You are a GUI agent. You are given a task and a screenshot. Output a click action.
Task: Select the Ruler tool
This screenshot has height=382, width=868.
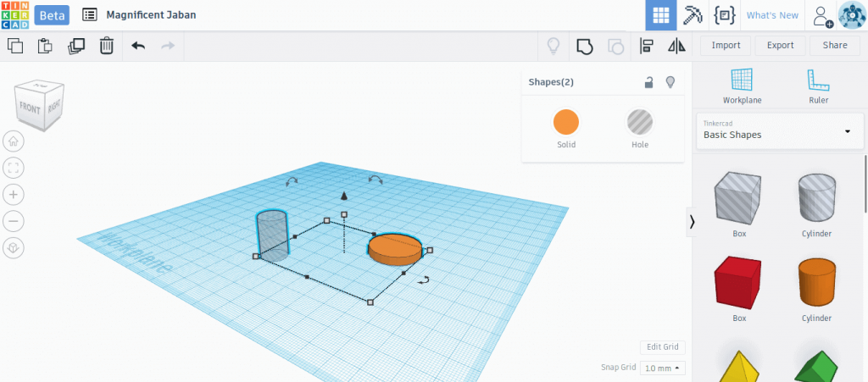coord(818,86)
